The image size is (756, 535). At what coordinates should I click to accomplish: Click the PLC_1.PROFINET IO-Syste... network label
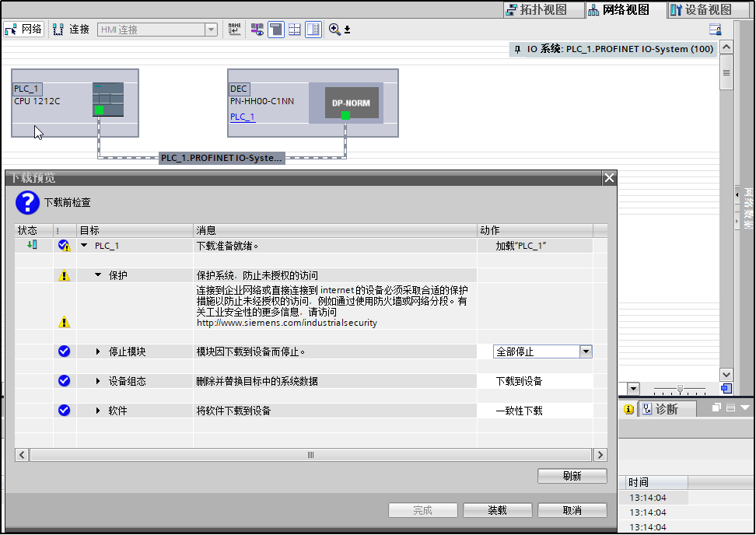(222, 158)
